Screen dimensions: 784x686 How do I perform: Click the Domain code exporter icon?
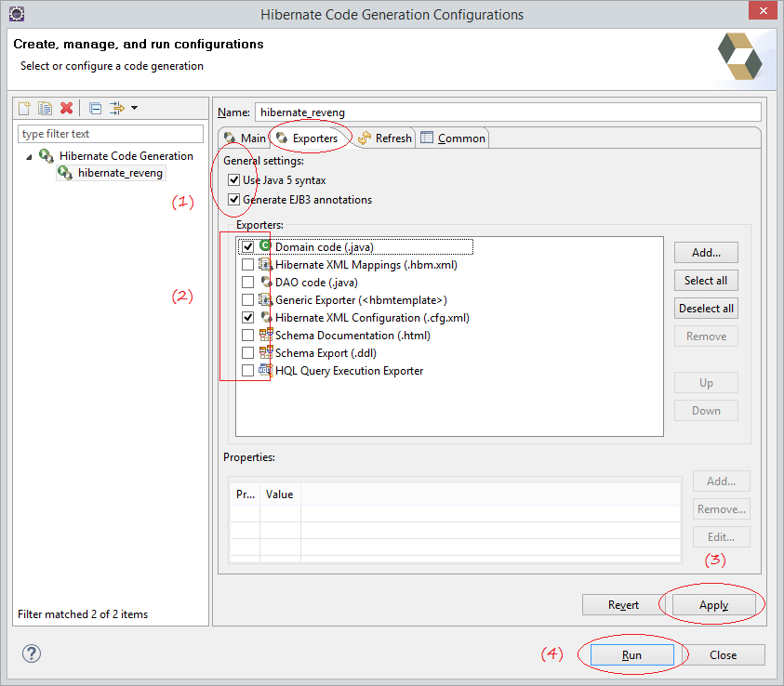point(265,245)
